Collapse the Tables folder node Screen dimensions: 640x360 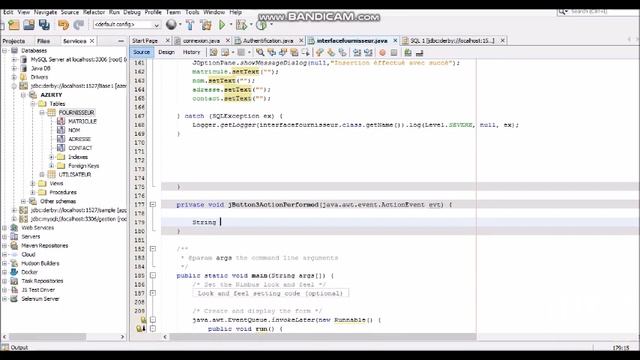(x=33, y=104)
